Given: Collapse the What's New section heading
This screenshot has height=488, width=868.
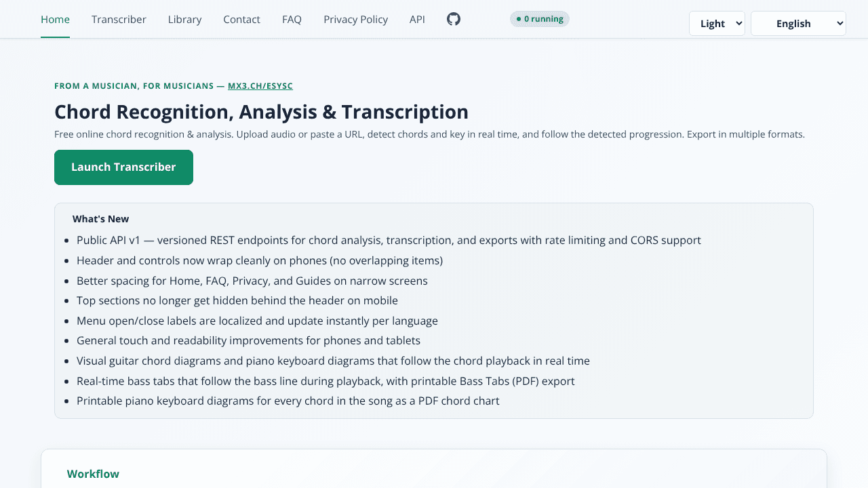Looking at the screenshot, I should (100, 219).
